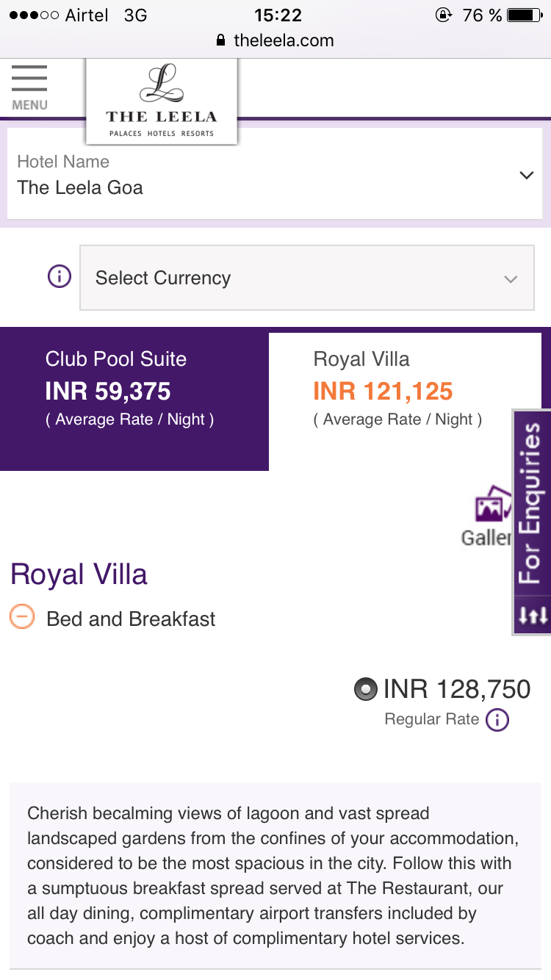Collapse the Bed and Breakfast section
This screenshot has width=551, height=980.
coord(22,616)
